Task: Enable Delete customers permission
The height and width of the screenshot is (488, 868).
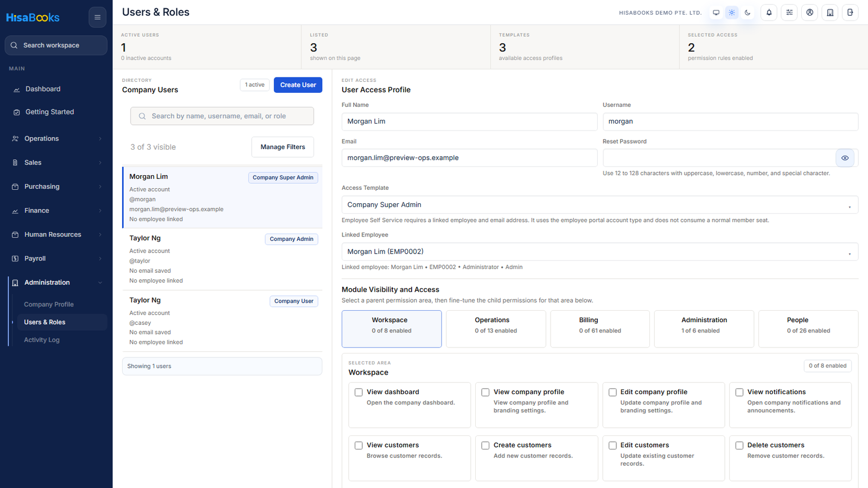Action: (x=739, y=445)
